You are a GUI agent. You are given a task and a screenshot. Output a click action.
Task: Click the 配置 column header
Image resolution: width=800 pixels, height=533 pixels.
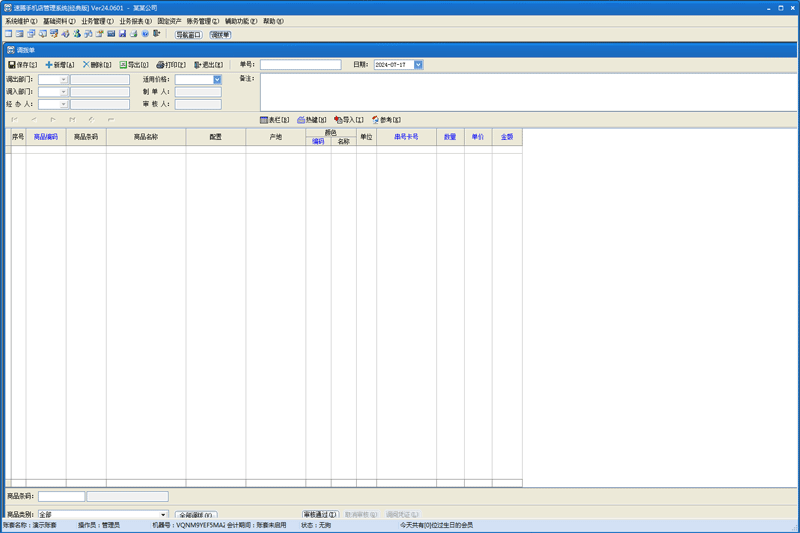216,137
